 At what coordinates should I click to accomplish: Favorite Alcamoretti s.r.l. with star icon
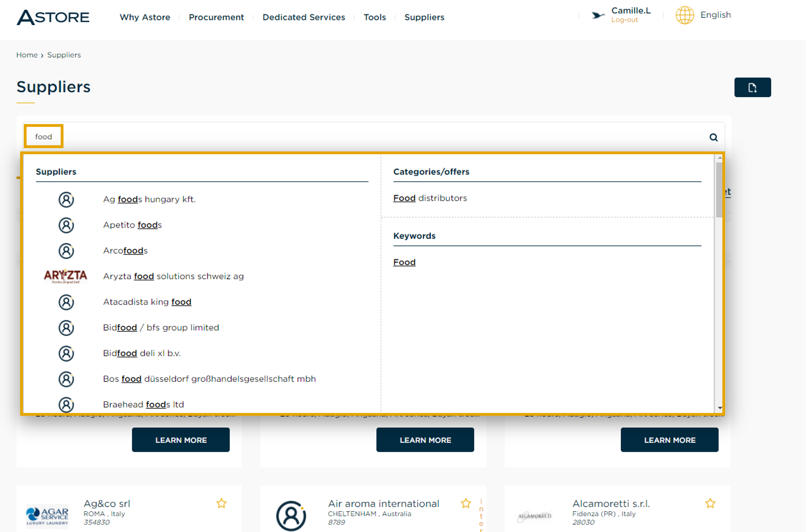[x=710, y=503]
